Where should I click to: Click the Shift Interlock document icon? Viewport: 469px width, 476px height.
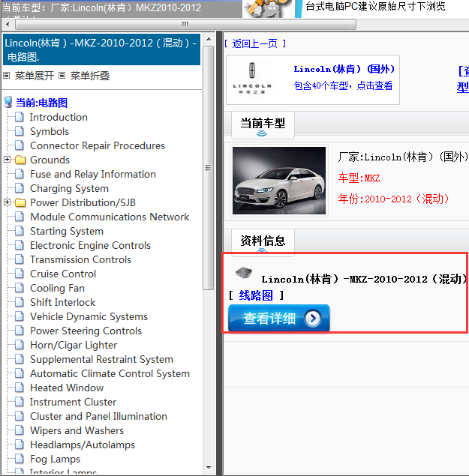20,302
